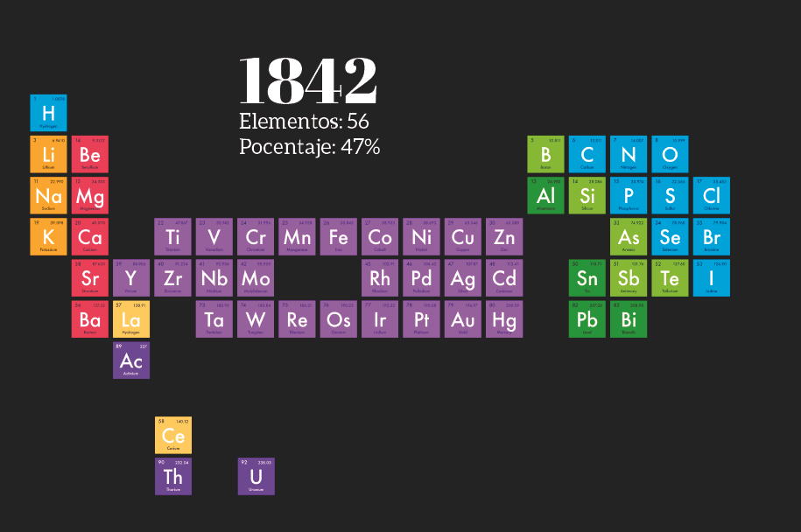Click the Uranium (U) element tile
Viewport: 801px width, 532px height.
pyautogui.click(x=256, y=476)
